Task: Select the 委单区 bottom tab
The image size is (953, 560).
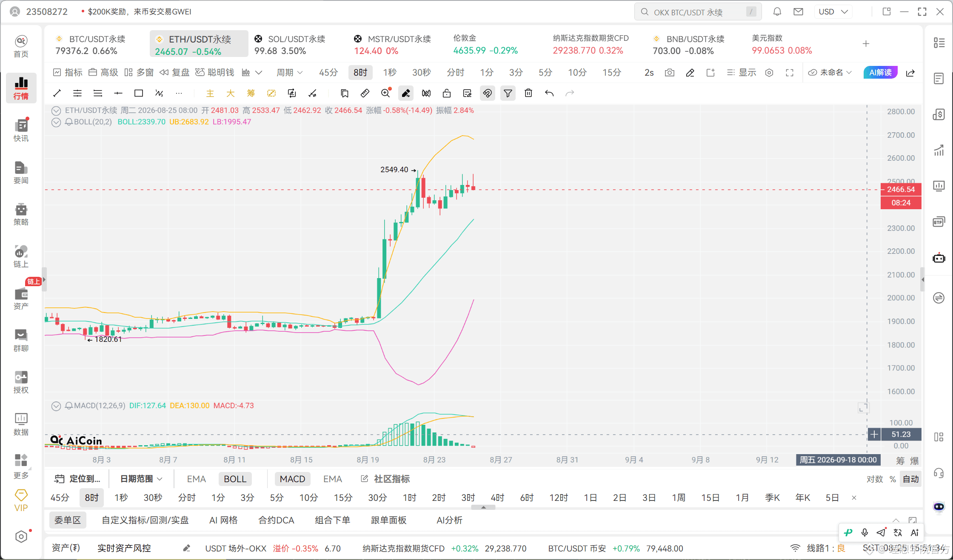Action: pyautogui.click(x=68, y=520)
